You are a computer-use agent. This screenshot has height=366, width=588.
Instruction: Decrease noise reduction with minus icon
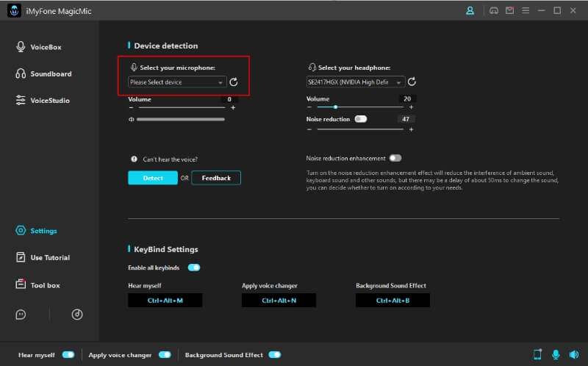click(309, 129)
